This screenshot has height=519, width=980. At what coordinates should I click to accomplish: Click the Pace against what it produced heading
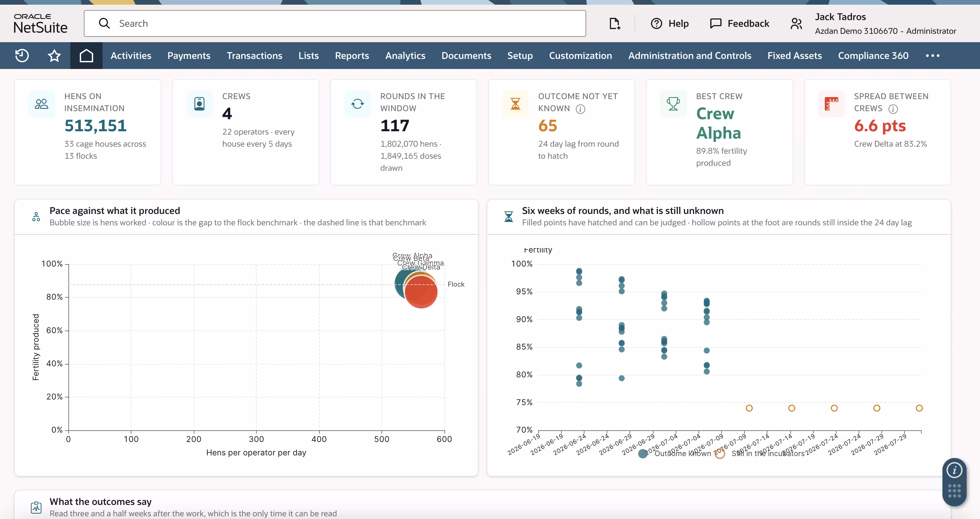point(115,211)
